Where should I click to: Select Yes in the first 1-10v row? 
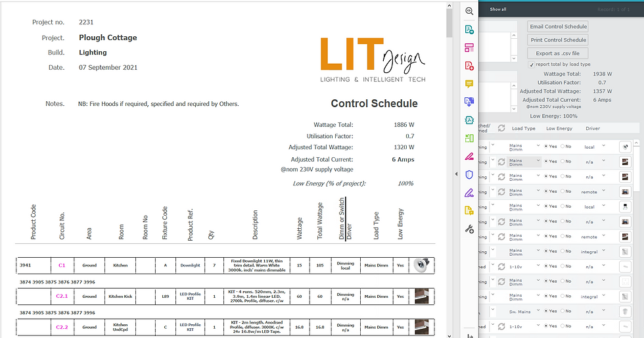click(546, 266)
